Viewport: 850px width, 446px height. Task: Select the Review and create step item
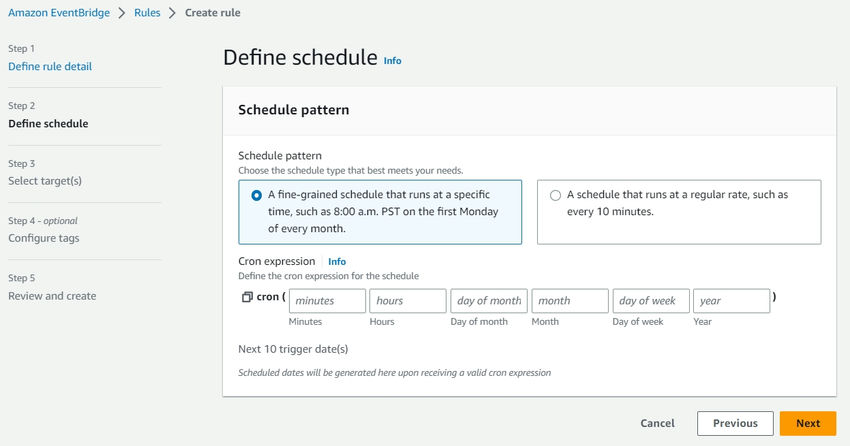52,296
